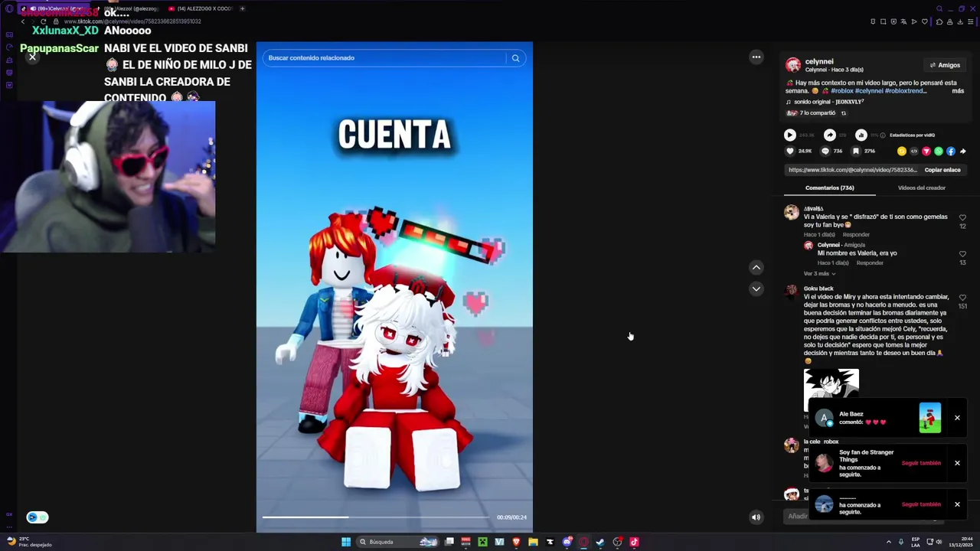Dismiss the Ale Baez comment notification
Image resolution: width=980 pixels, height=551 pixels.
(x=957, y=418)
